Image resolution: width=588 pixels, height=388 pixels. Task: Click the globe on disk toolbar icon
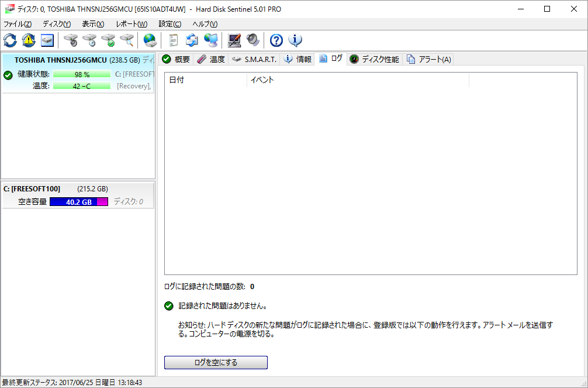[x=150, y=40]
